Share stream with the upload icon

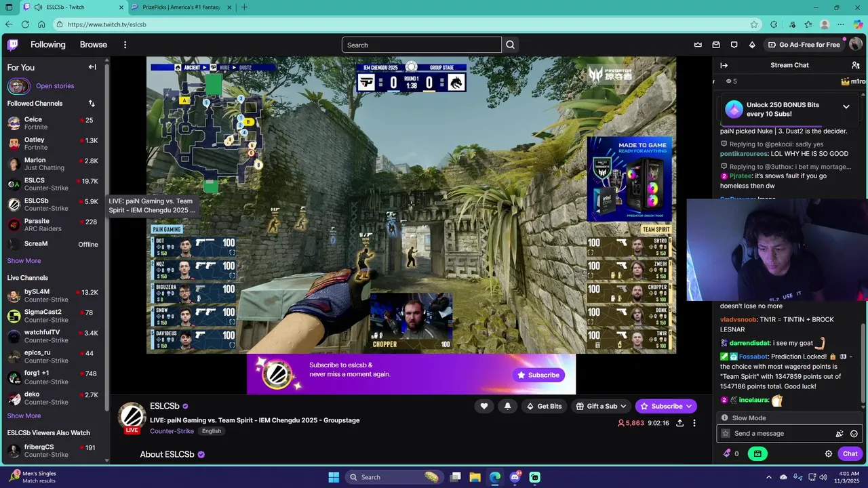pos(679,423)
